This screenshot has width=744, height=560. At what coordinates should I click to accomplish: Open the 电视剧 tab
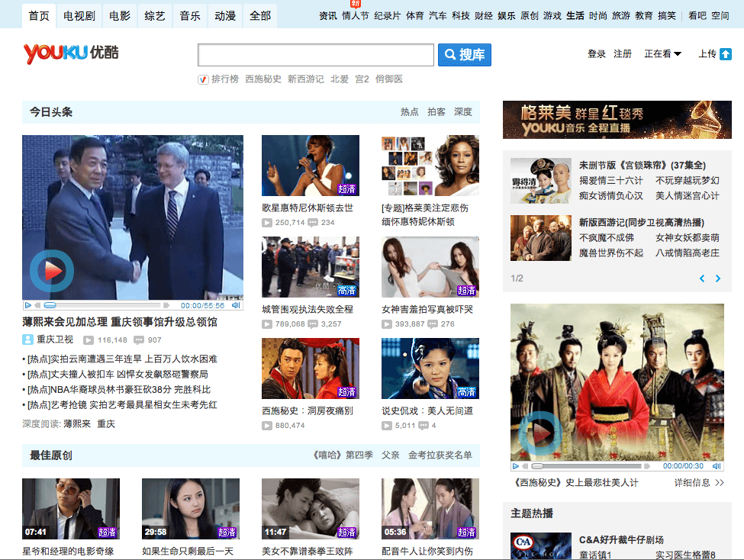79,15
